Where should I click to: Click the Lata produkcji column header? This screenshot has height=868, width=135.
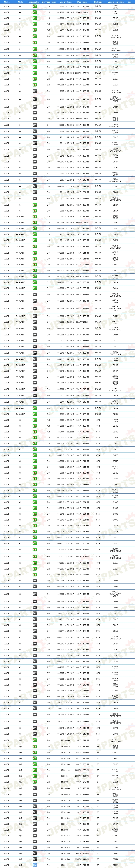tap(66, 2)
